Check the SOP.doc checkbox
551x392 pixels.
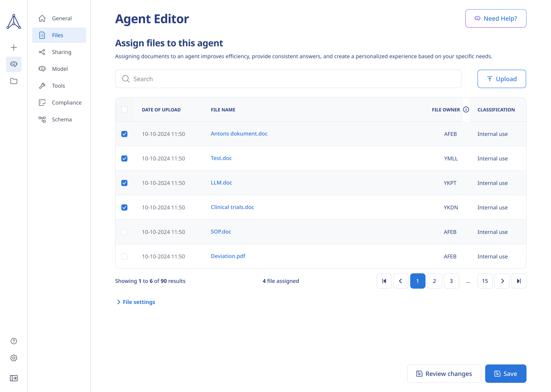pyautogui.click(x=124, y=232)
